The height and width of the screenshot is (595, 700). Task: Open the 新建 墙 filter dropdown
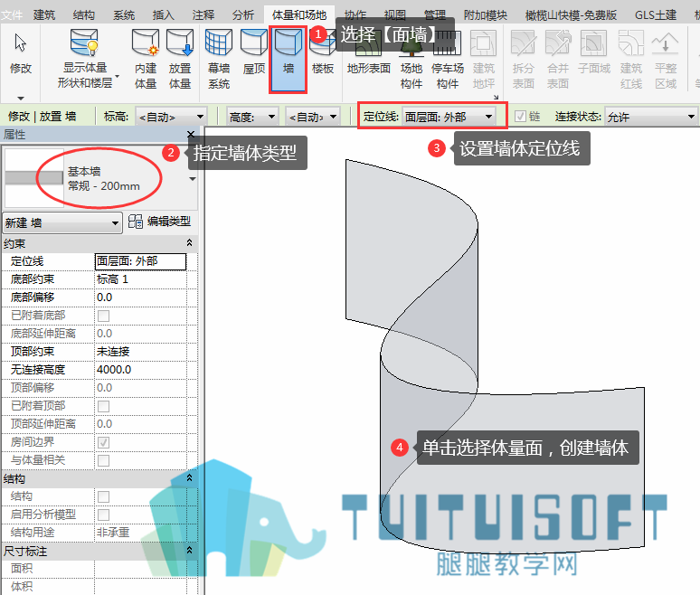[62, 222]
